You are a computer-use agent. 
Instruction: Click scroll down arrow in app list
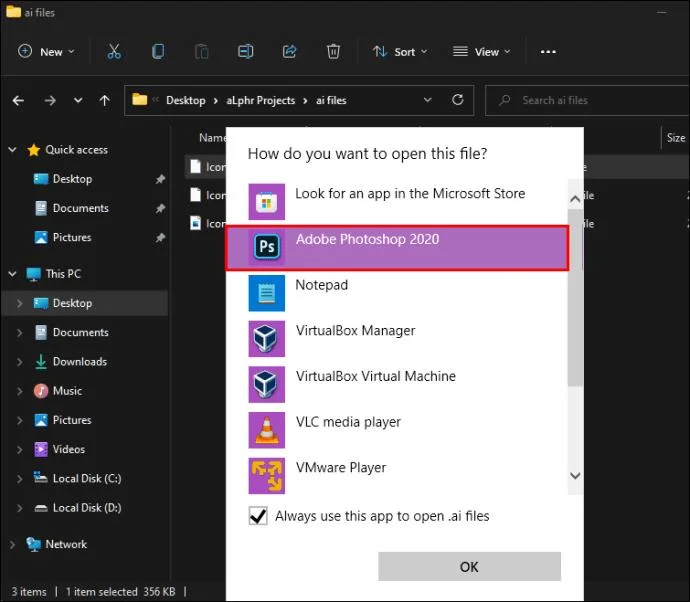(575, 476)
